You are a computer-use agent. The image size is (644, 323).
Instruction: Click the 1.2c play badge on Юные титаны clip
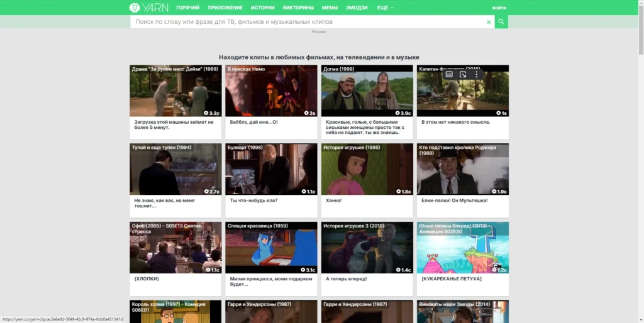pos(499,270)
